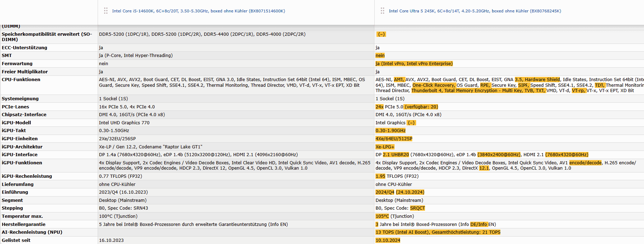The width and height of the screenshot is (644, 244).
Task: Click the highlighted '105°C' temperature value
Action: coord(382,216)
